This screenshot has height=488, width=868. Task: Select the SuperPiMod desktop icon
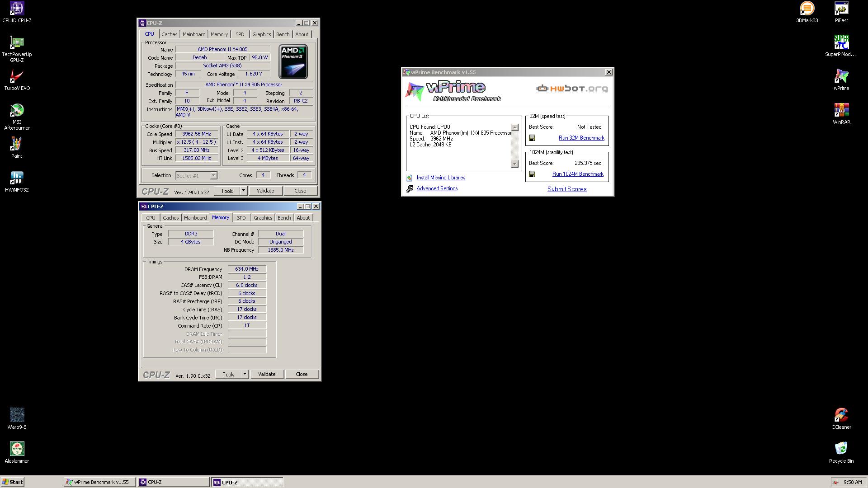tap(841, 46)
